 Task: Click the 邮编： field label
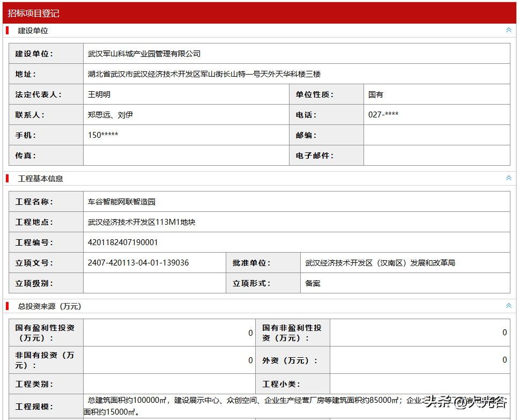(306, 135)
